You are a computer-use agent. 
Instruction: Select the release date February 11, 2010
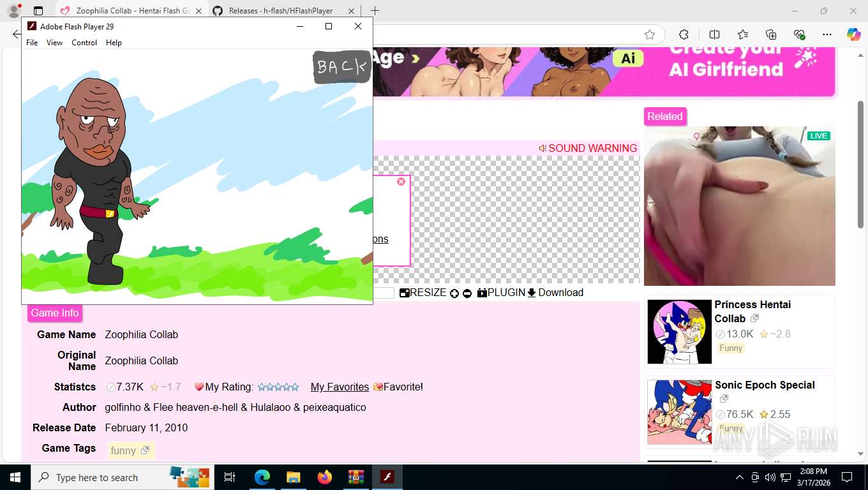point(146,427)
